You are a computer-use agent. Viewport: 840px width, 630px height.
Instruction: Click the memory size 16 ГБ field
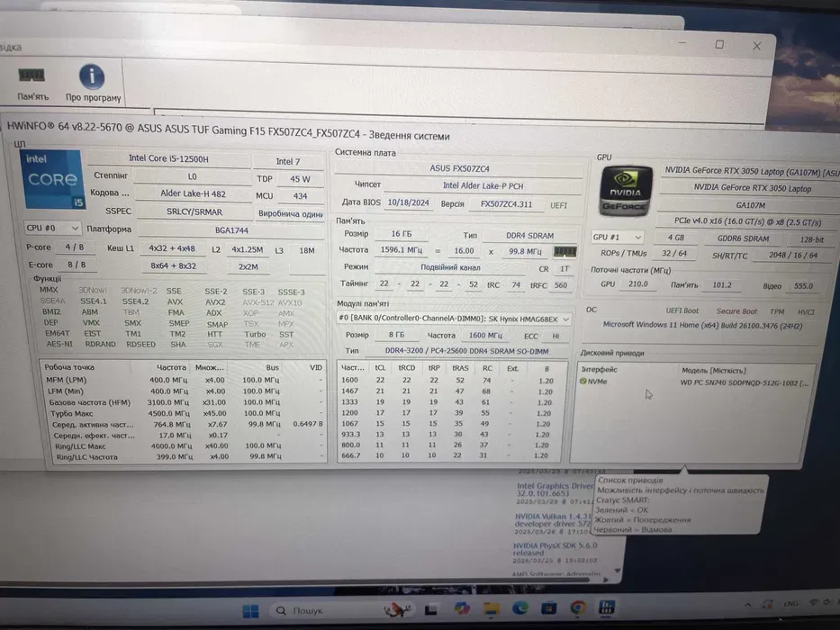[x=402, y=234]
